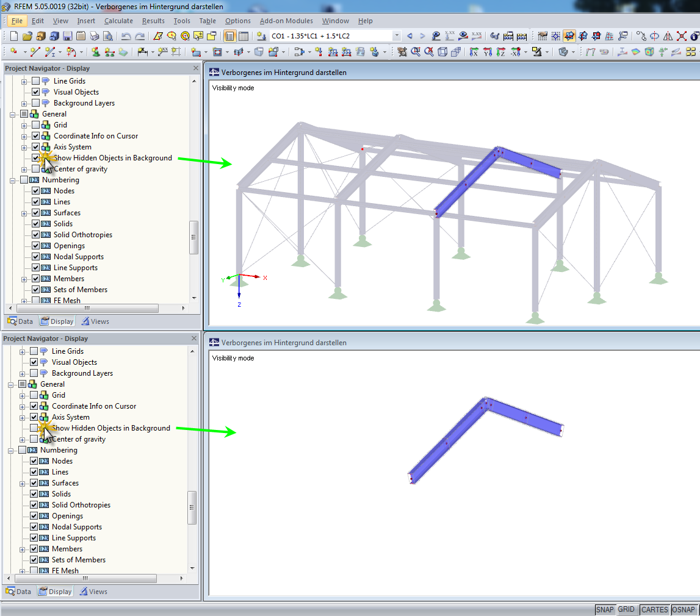The width and height of the screenshot is (700, 616).
Task: Toggle the Project Navigator panel toolbar icon
Action: [230, 36]
